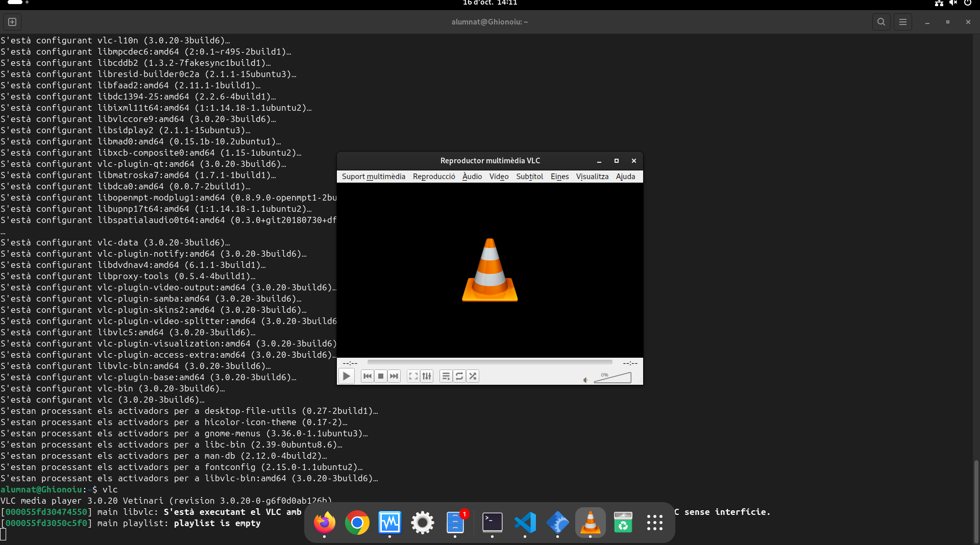980x545 pixels.
Task: Open the Reproducció menu
Action: click(x=433, y=177)
